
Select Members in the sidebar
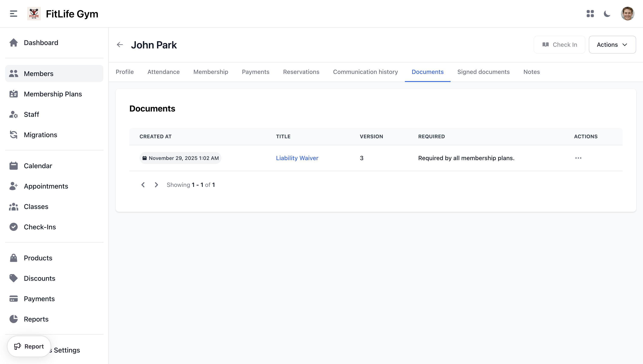[38, 73]
